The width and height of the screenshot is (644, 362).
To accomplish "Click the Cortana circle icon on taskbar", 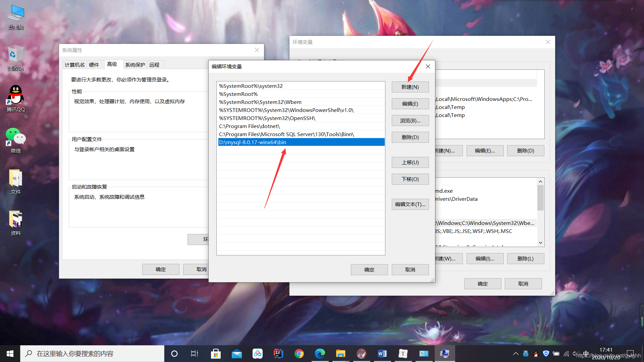I will click(174, 354).
